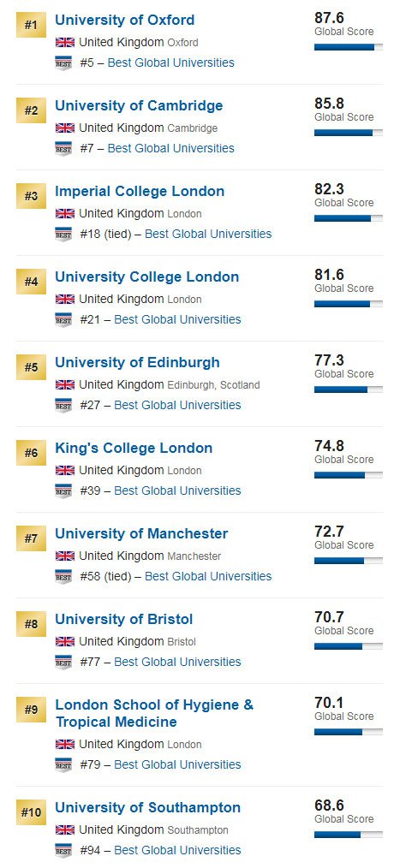394x868 pixels.
Task: Click the #4 gold rank badge
Action: click(31, 282)
